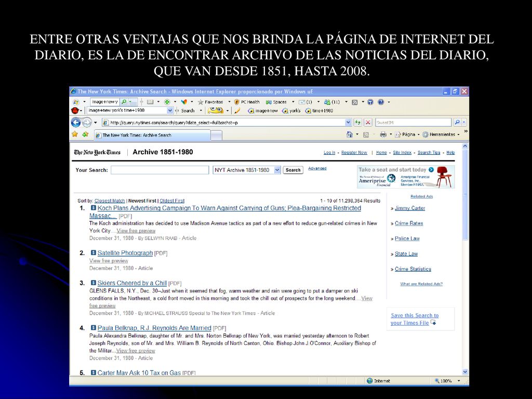Screen dimensions: 532x399
Task: Select the New York Times Archive Search tab
Action: pyautogui.click(x=152, y=135)
